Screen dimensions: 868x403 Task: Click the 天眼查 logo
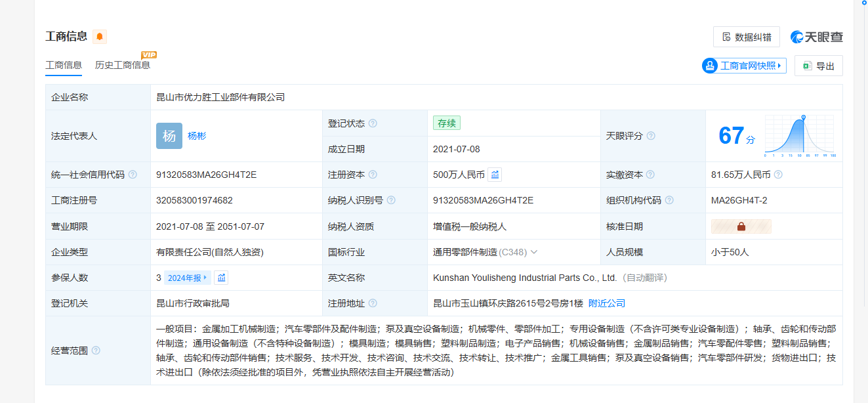817,37
